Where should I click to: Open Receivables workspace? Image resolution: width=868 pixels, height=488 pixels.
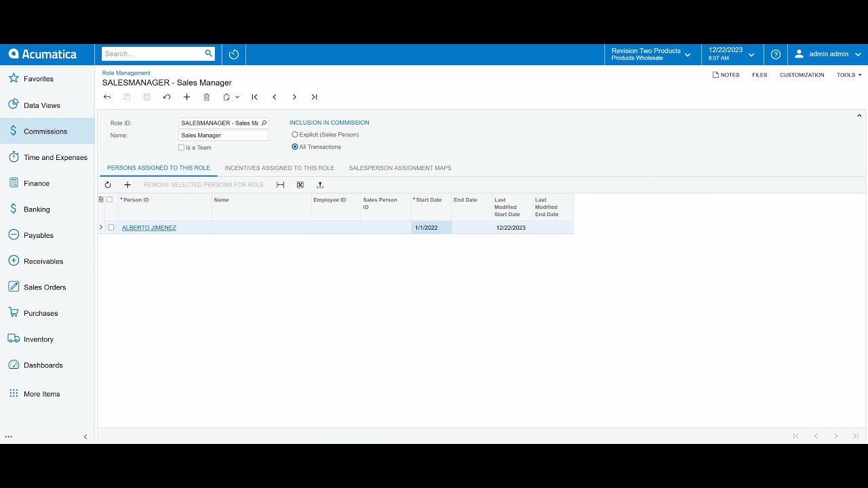[43, 261]
